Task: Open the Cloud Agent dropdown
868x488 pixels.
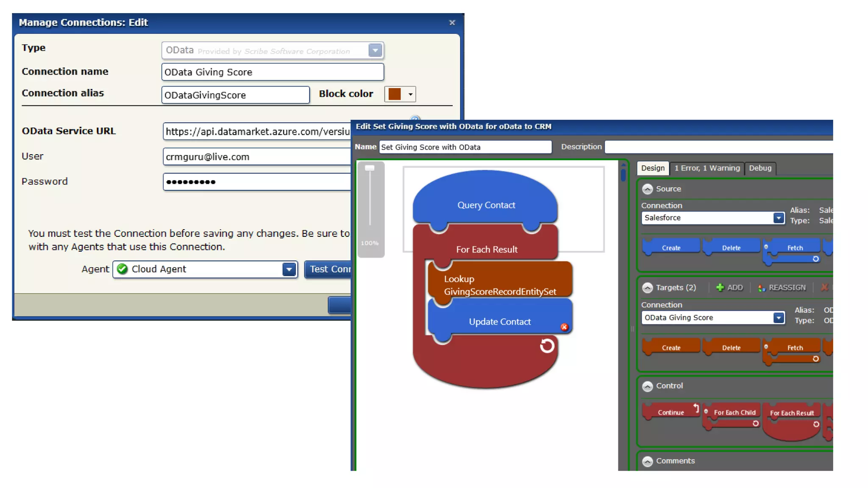Action: (289, 269)
